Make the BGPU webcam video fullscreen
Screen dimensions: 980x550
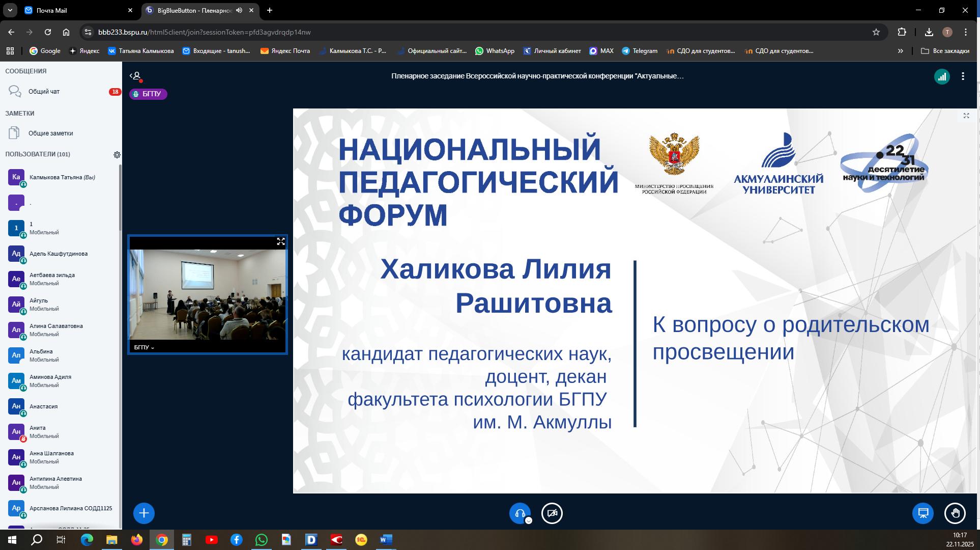coord(280,241)
